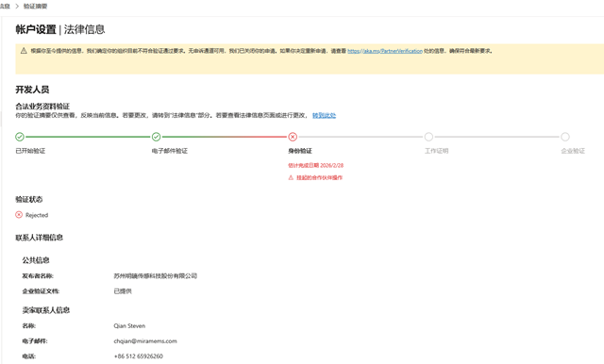Click the empty circle for 企业验证 step
This screenshot has height=364, width=604.
[565, 137]
